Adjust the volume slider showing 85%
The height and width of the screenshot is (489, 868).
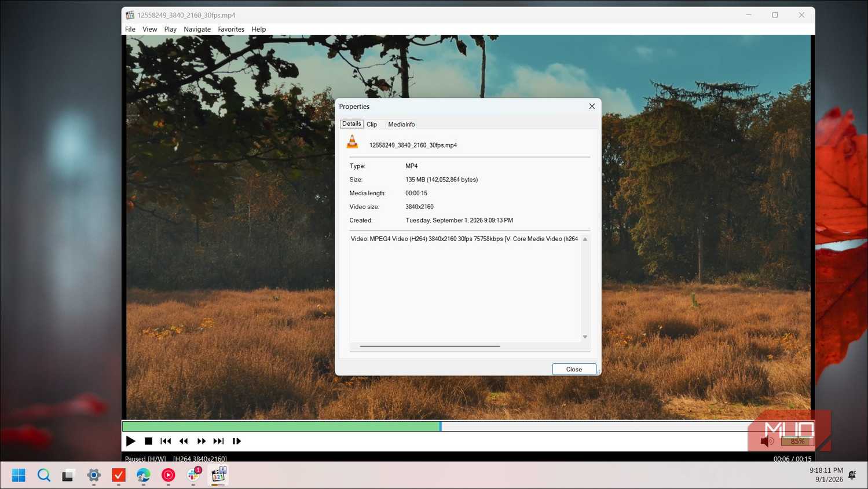click(x=797, y=441)
